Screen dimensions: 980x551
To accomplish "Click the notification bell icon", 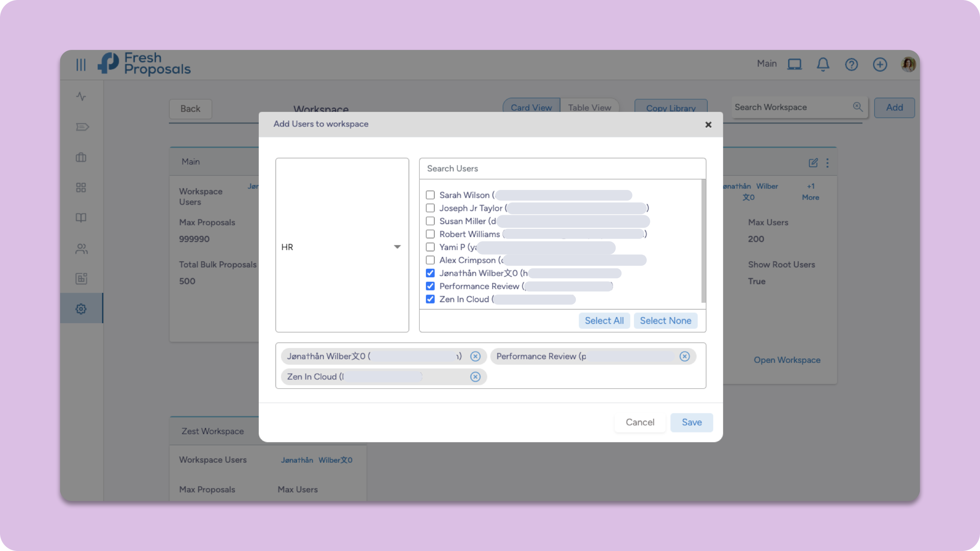I will tap(823, 65).
